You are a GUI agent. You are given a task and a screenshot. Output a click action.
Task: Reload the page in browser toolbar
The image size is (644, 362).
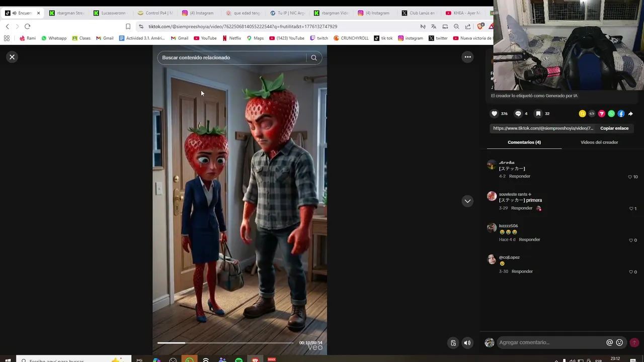click(x=27, y=26)
